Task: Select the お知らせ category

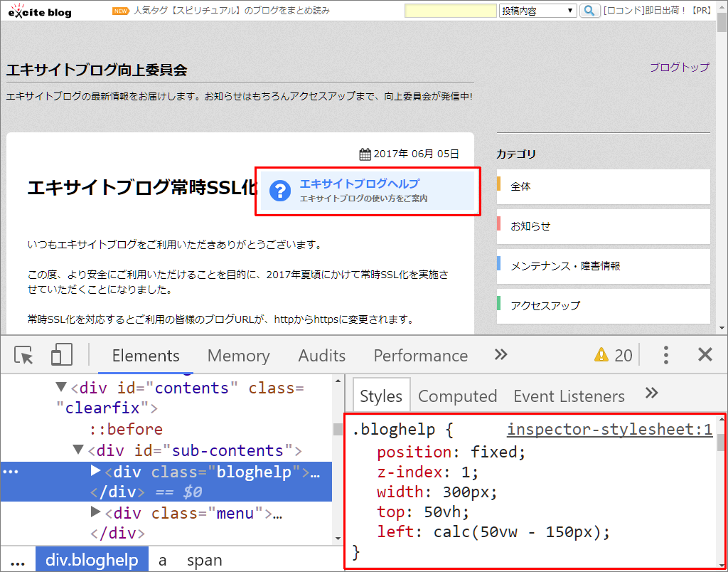Action: (603, 226)
